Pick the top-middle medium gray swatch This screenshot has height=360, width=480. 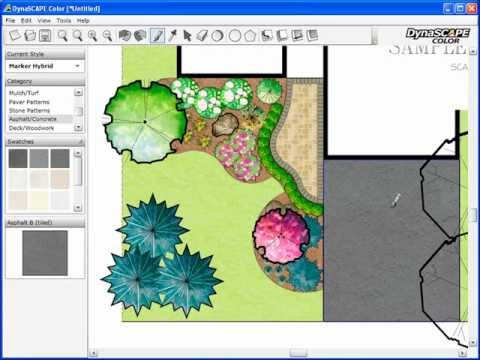pos(39,158)
